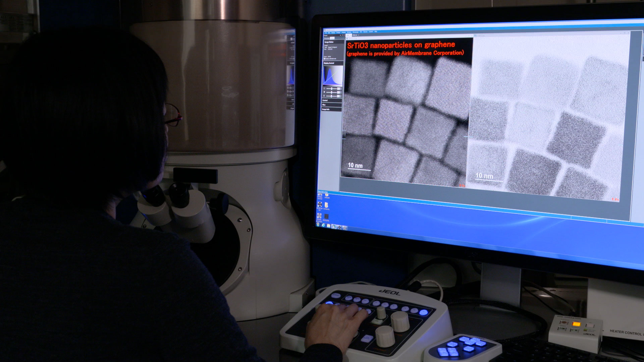The image size is (644, 362).
Task: Click the gamma slider handle
Action: (x=331, y=96)
